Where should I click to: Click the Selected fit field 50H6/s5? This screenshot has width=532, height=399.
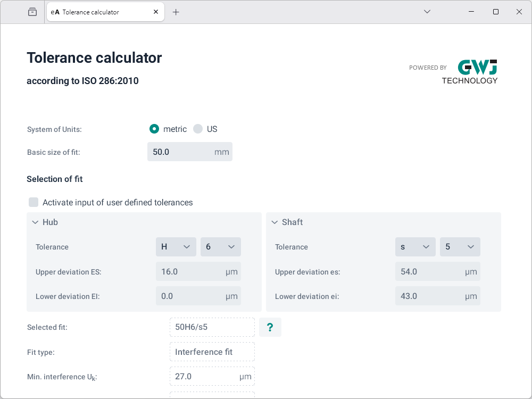(212, 327)
